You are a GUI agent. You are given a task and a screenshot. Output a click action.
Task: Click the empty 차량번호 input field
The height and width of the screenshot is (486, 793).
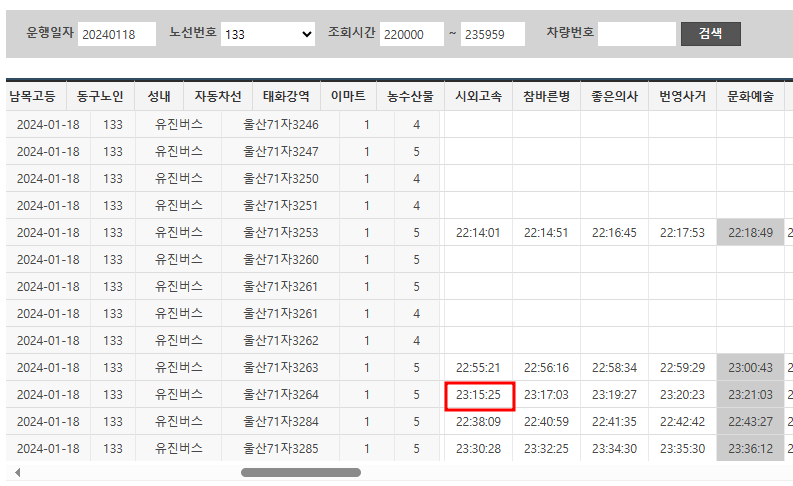point(637,34)
